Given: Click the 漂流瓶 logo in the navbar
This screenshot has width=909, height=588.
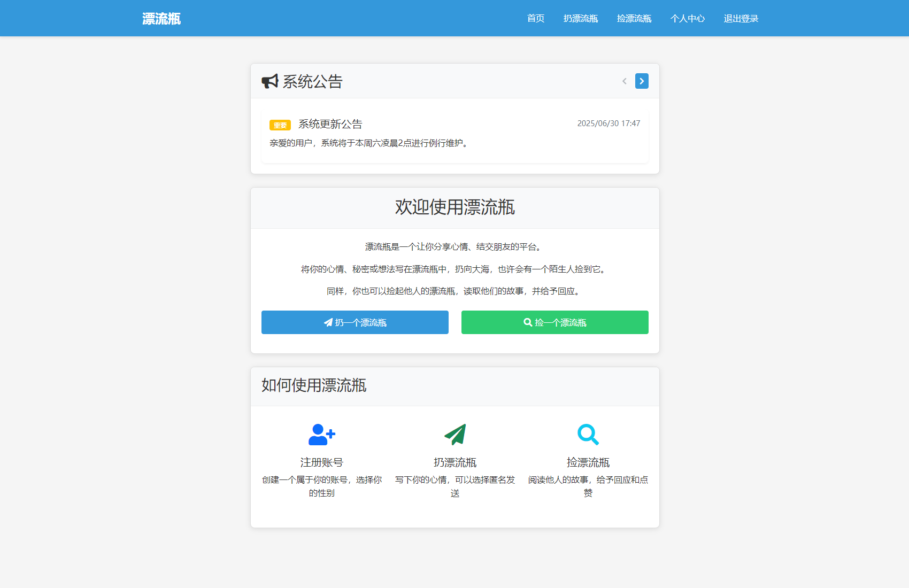Looking at the screenshot, I should pyautogui.click(x=160, y=18).
